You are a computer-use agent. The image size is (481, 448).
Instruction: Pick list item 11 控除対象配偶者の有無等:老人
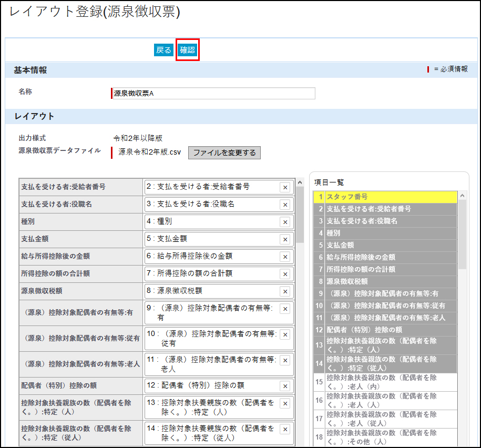(385, 318)
